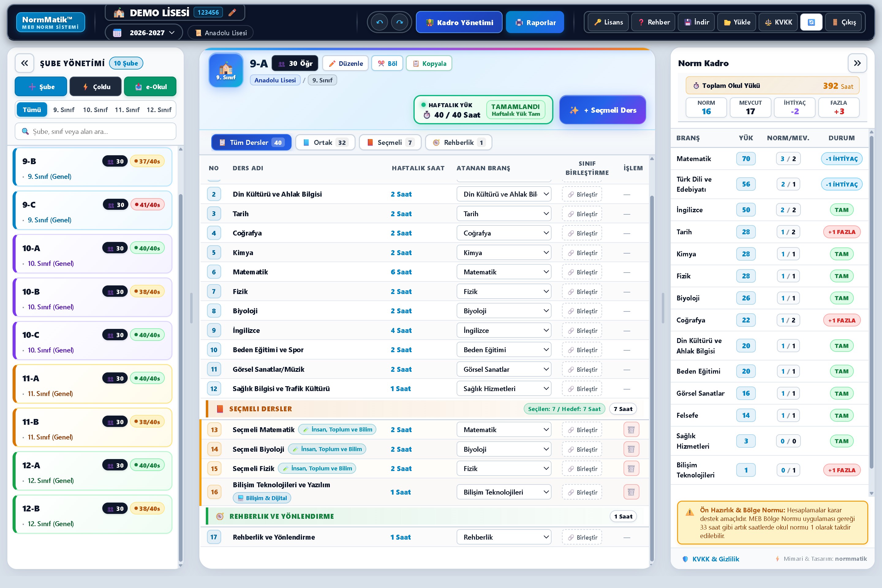
Task: Click the calendar icon beside 2026-2027
Action: (x=117, y=33)
